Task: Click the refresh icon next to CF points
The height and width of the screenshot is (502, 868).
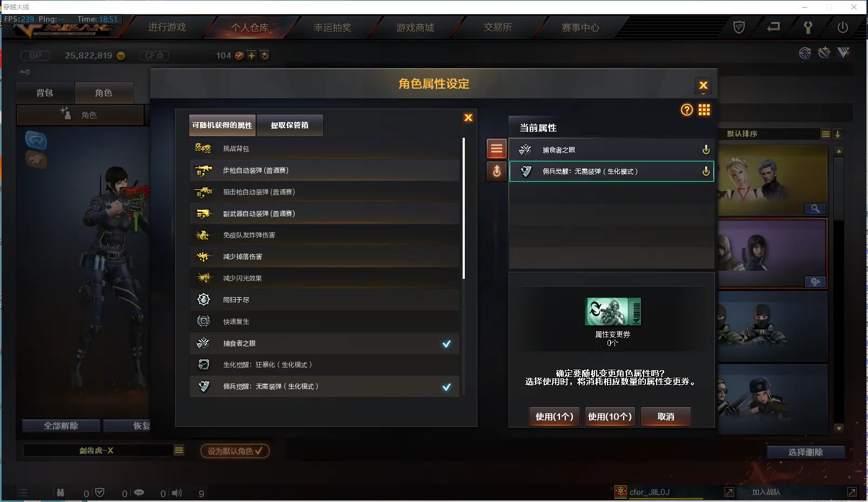Action: pos(264,55)
